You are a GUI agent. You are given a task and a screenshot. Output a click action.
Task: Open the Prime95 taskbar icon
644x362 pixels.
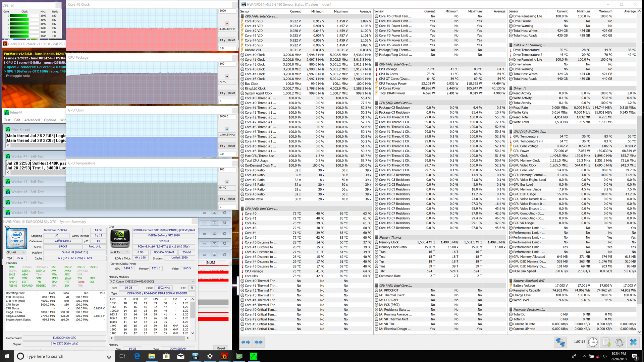click(x=254, y=356)
